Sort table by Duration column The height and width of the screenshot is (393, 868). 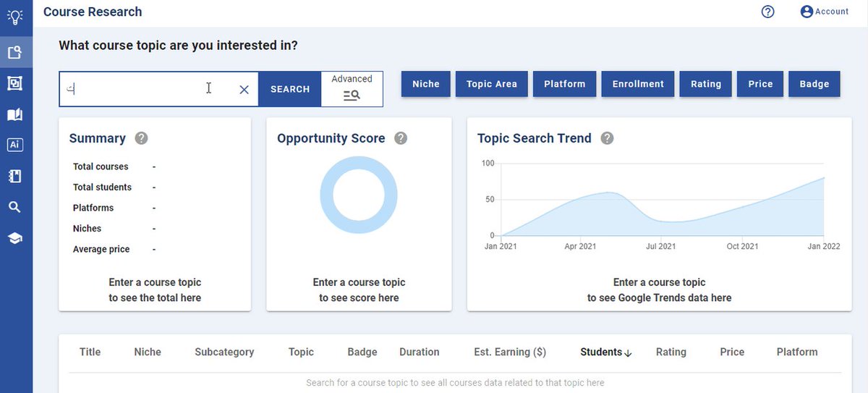pos(420,352)
